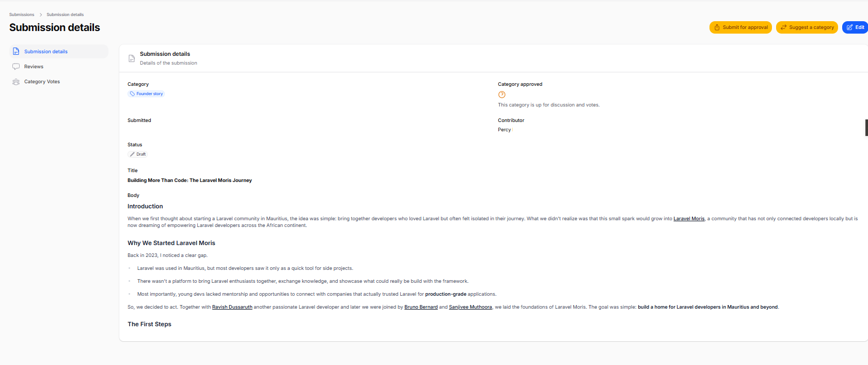Select Submission details in the sidebar
The height and width of the screenshot is (365, 868).
[59, 52]
